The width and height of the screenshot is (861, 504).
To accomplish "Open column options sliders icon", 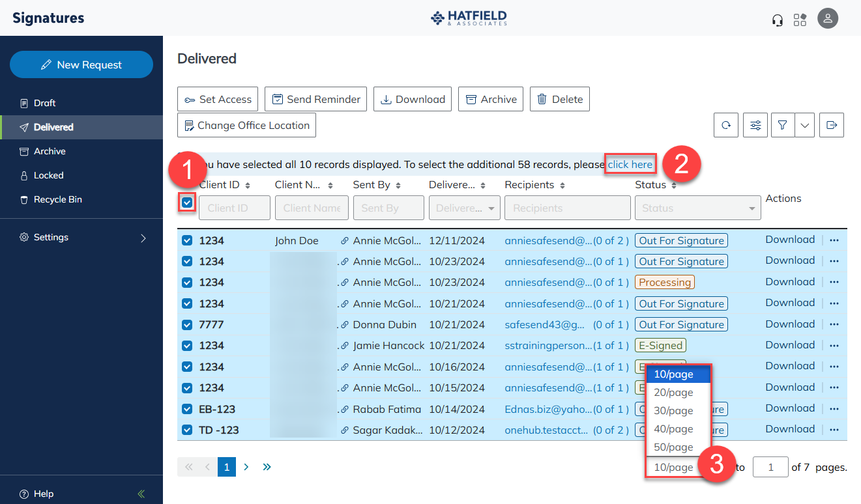I will click(755, 125).
